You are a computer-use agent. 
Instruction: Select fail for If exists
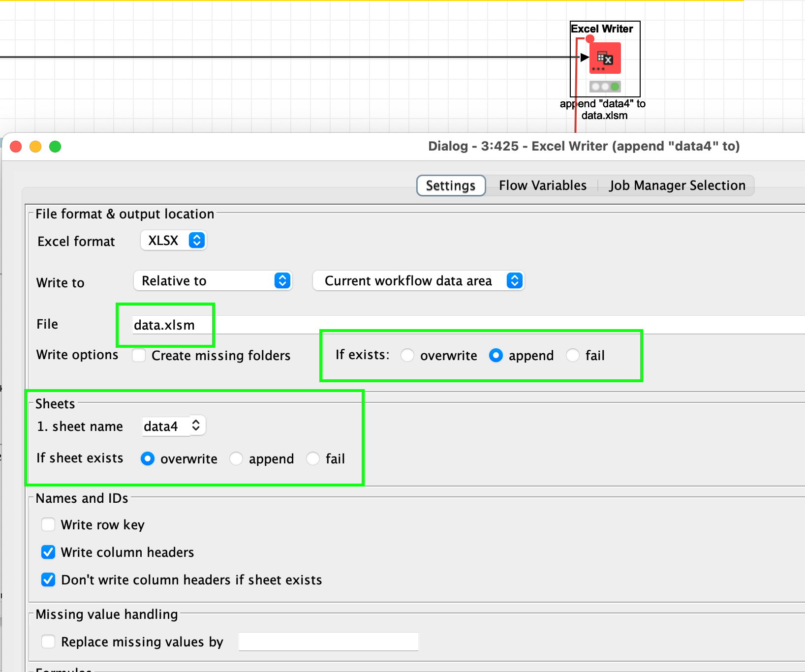[572, 355]
